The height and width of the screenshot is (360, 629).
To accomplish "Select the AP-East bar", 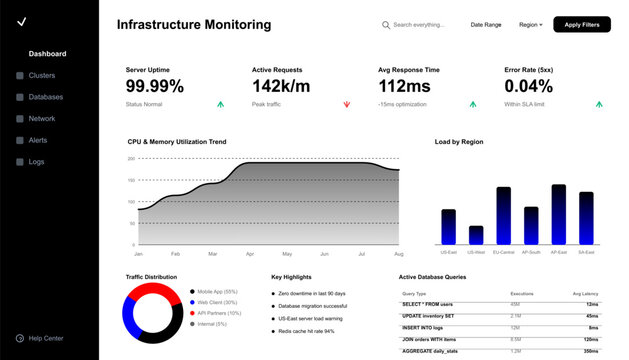I will coord(559,214).
